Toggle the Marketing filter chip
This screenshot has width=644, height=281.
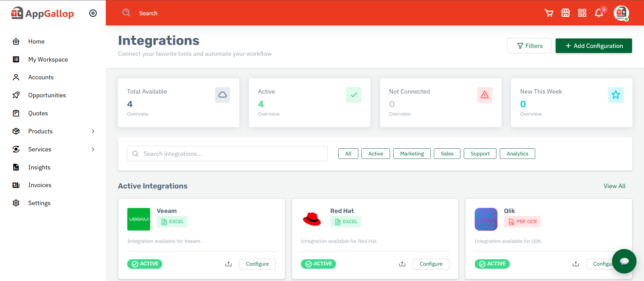pos(412,154)
